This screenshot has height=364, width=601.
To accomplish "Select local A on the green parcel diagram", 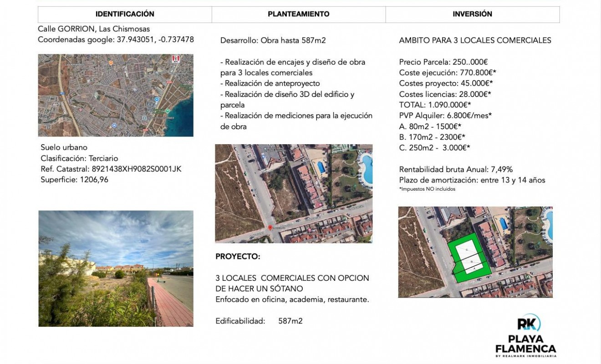I will (x=474, y=268).
